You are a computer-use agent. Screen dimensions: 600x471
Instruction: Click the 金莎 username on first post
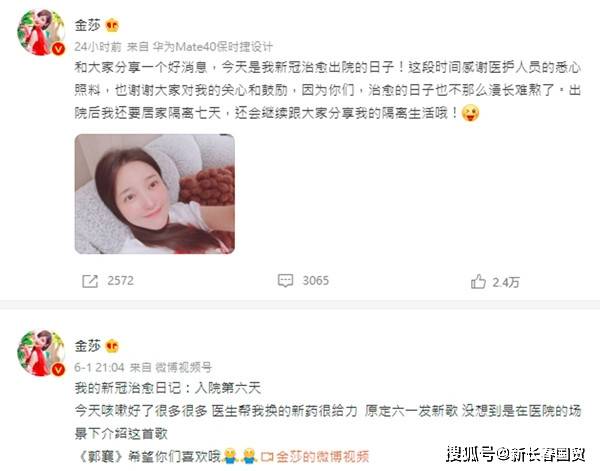(88, 26)
